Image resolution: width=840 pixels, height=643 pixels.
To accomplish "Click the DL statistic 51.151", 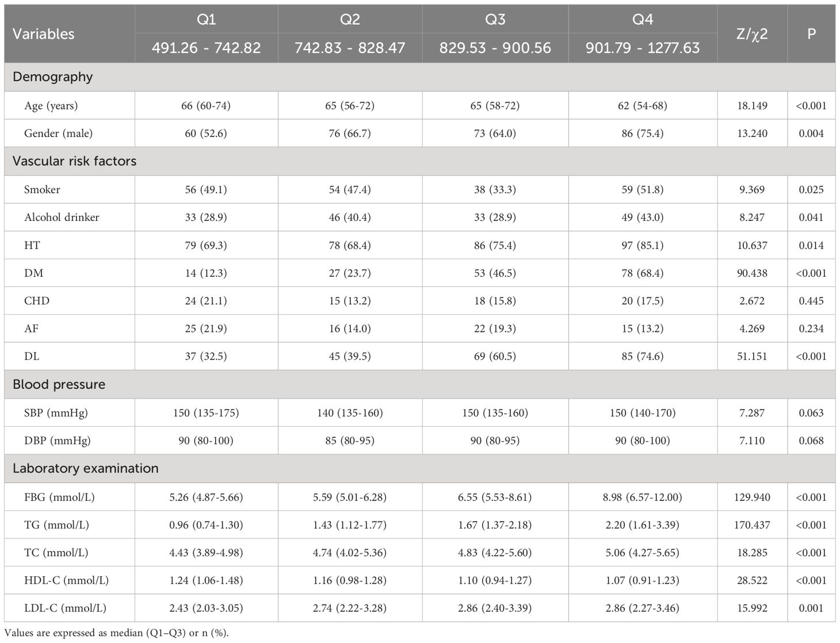I will [x=752, y=357].
